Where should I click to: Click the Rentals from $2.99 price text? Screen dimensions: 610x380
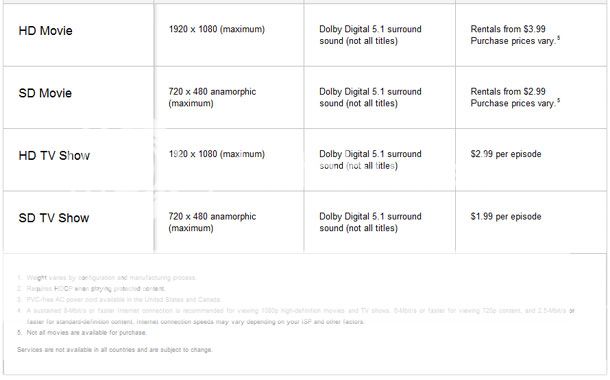click(508, 91)
